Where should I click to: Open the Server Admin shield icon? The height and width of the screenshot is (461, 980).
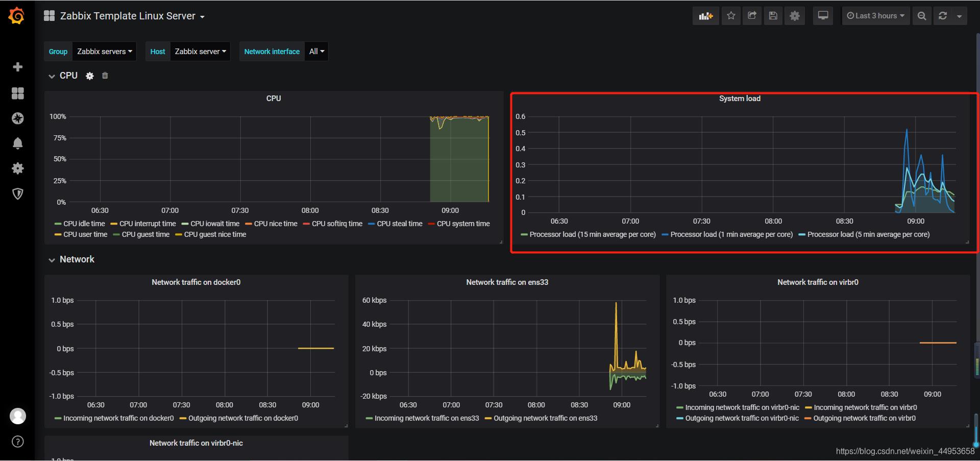pyautogui.click(x=17, y=193)
